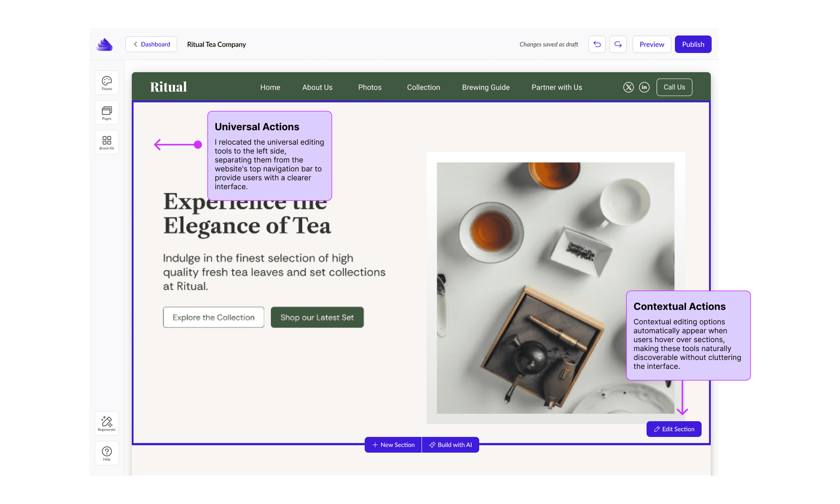
Task: Add a New Section
Action: (x=393, y=444)
